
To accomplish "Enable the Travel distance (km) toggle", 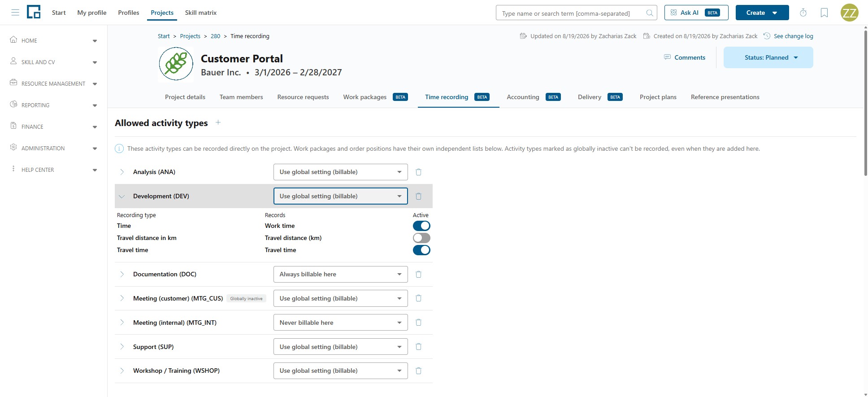I will tap(421, 238).
